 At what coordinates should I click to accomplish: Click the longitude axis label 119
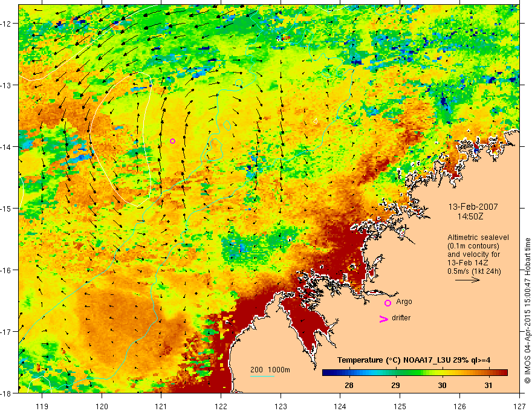pos(42,406)
